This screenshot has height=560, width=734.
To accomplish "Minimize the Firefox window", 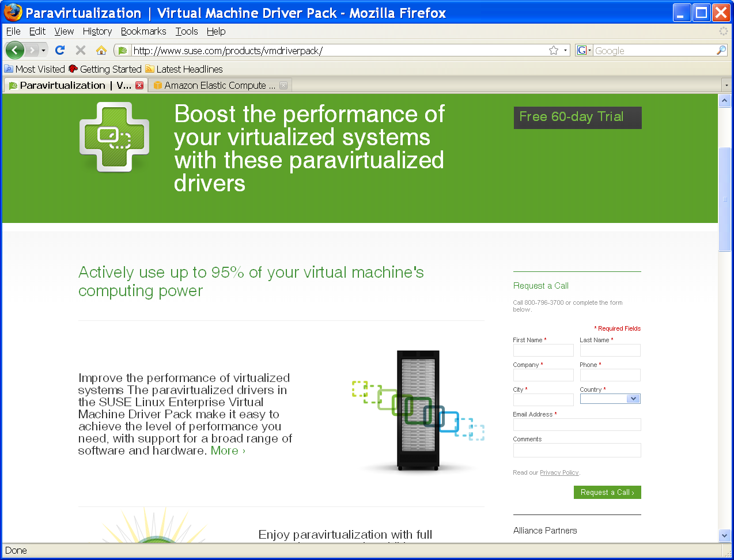I will (x=682, y=13).
